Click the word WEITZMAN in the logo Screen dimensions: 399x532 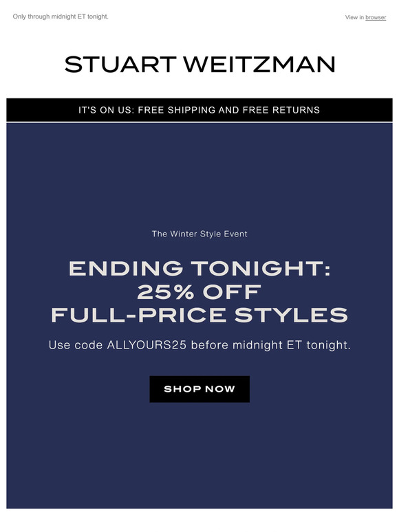[259, 65]
